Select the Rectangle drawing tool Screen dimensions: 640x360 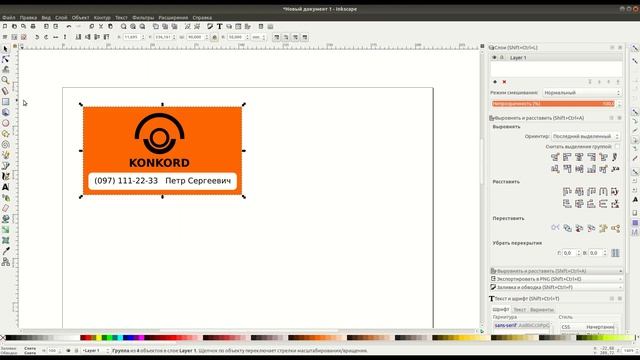coord(5,102)
